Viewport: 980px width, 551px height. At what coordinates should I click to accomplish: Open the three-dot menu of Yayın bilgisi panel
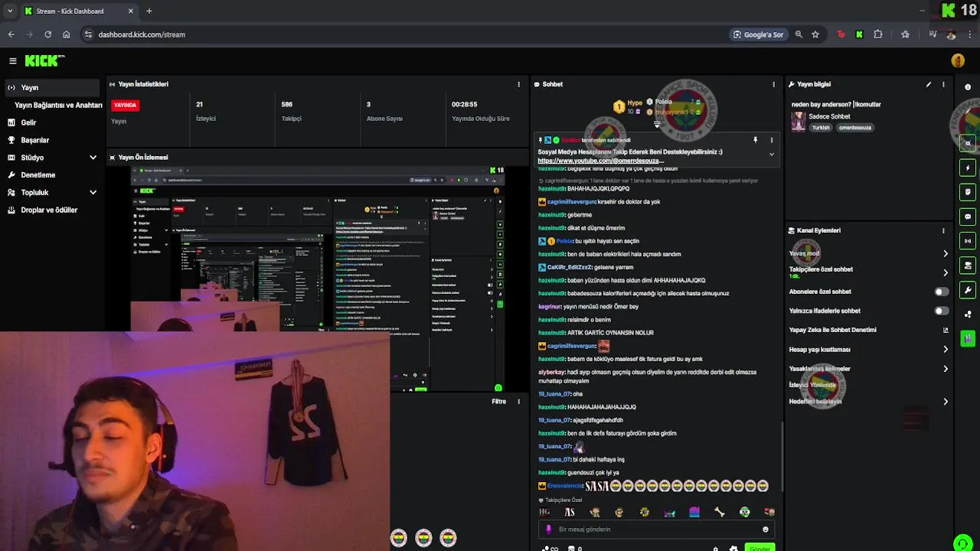point(943,84)
